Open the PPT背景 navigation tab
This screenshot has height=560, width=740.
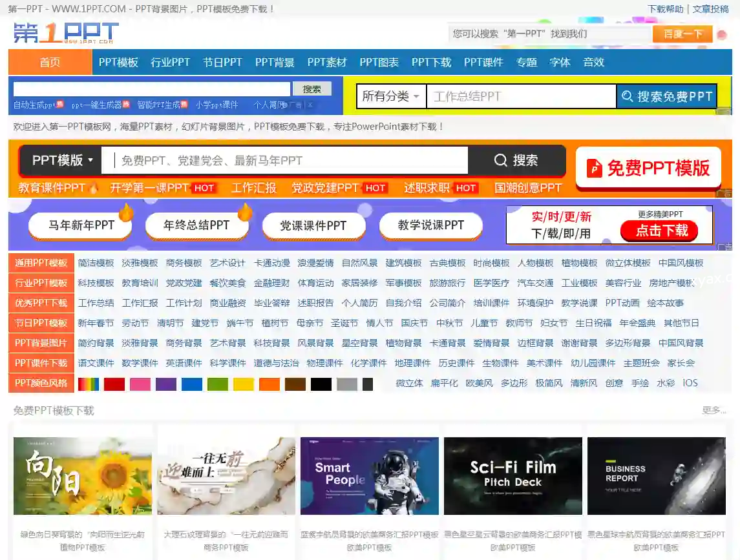tap(275, 63)
